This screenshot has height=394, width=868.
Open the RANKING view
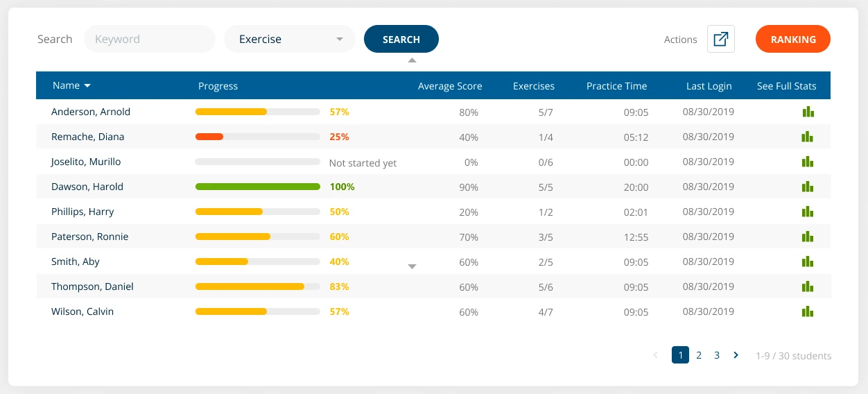coord(793,39)
